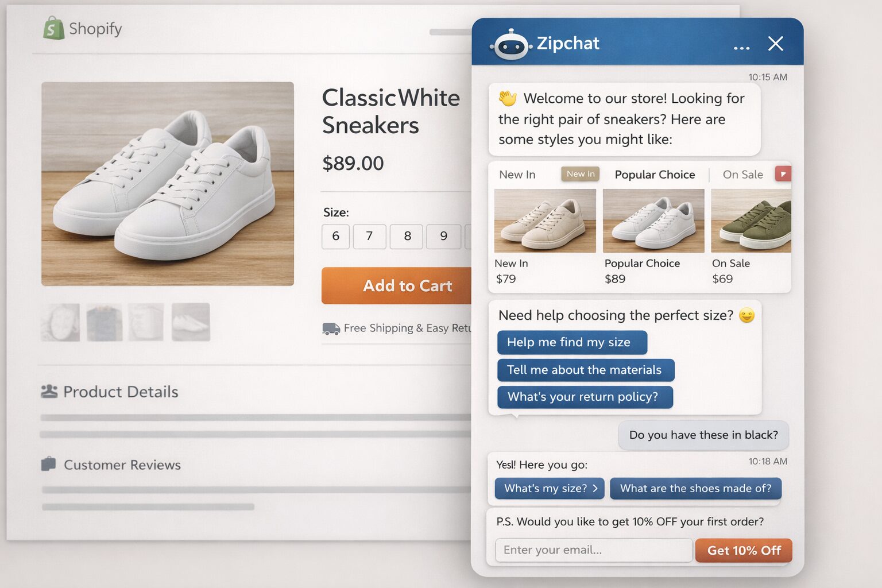This screenshot has width=882, height=588.
Task: Click the Enter your email field
Action: [x=593, y=550]
